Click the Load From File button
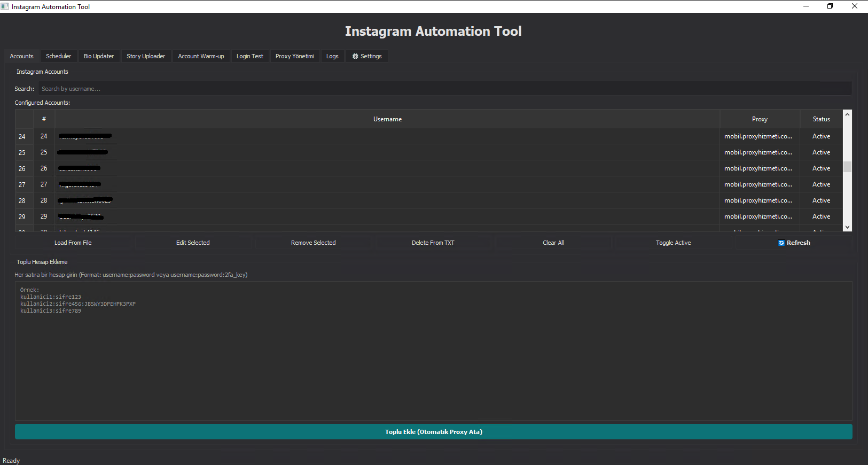This screenshot has height=465, width=868. (x=73, y=243)
